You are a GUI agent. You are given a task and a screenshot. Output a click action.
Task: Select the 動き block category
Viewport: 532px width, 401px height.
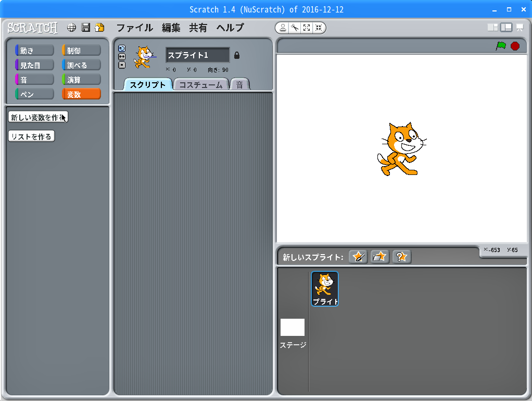(34, 51)
